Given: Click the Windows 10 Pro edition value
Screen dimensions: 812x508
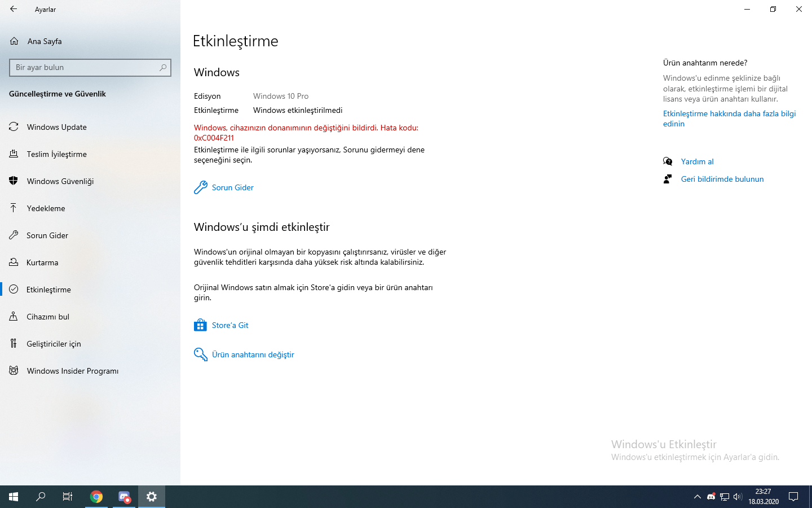Looking at the screenshot, I should pyautogui.click(x=281, y=96).
